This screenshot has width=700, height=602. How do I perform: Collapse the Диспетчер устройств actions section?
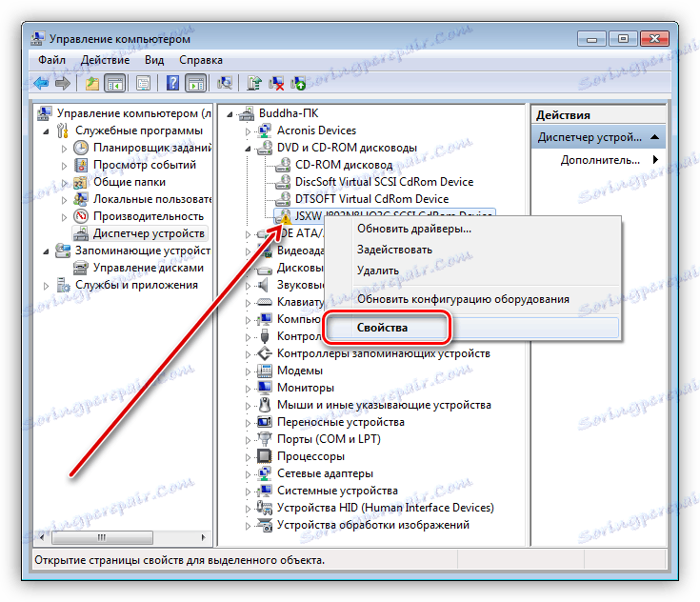[x=654, y=136]
